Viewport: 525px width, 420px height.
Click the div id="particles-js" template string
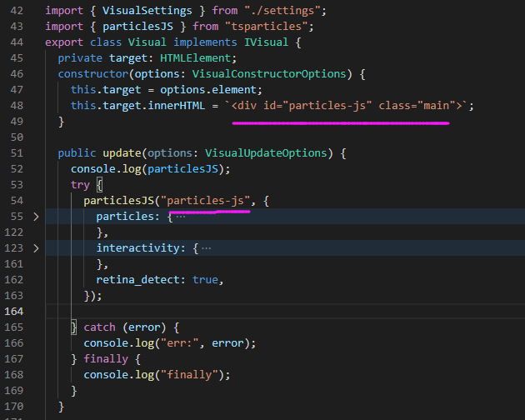(x=346, y=106)
